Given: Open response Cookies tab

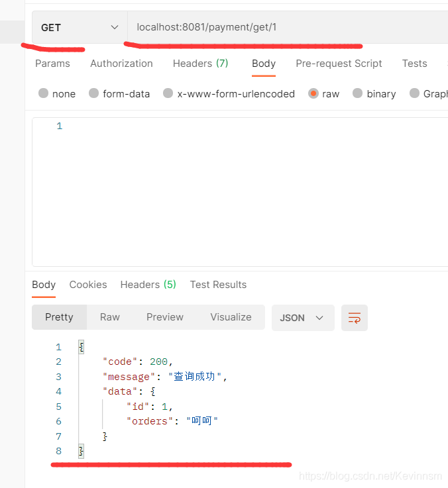Looking at the screenshot, I should pos(88,285).
